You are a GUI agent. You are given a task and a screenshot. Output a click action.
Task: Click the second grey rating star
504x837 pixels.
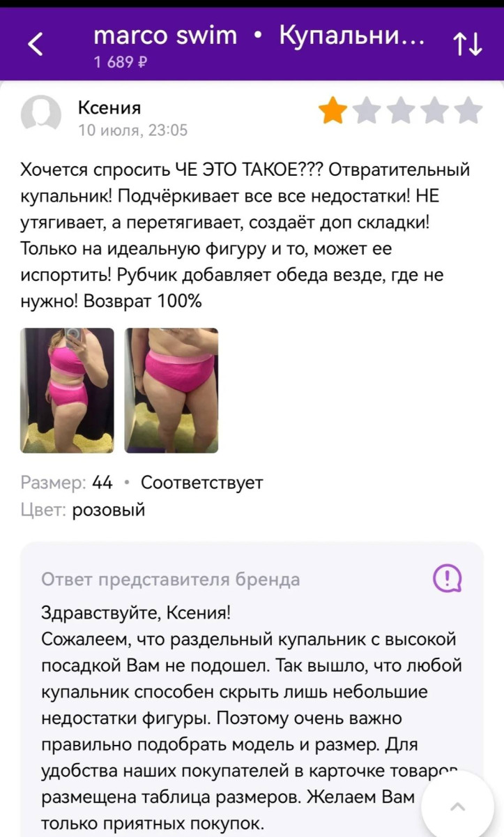367,111
